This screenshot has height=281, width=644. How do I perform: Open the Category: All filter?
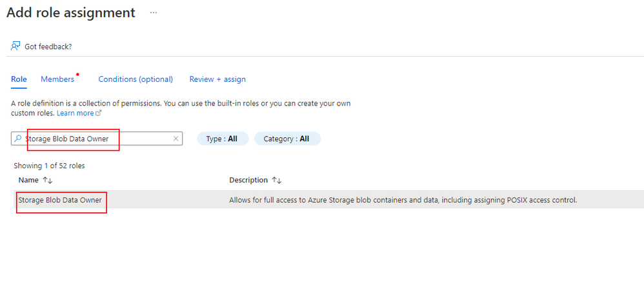tap(287, 139)
